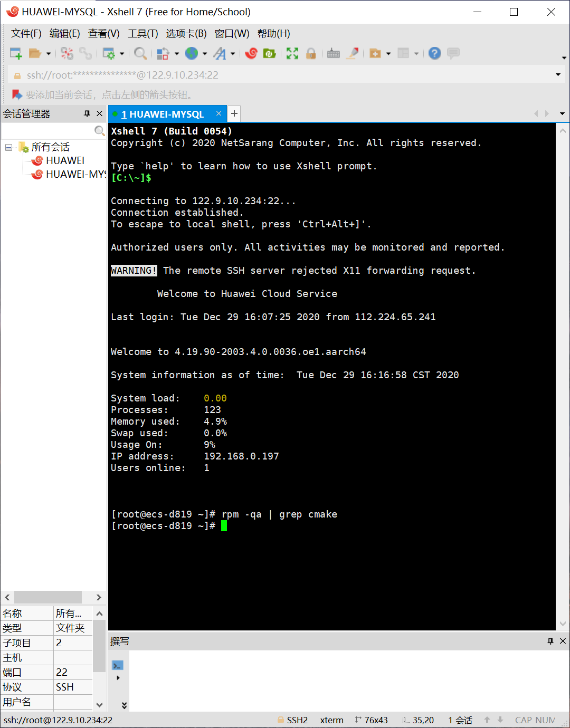Open the 帮助(H) menu
Image resolution: width=570 pixels, height=728 pixels.
click(x=273, y=34)
